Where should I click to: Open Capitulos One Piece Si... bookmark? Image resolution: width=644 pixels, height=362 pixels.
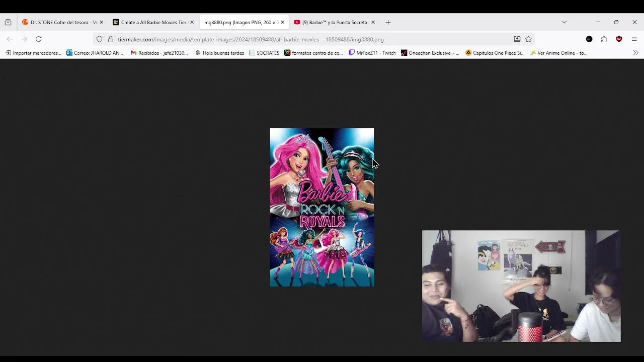coord(495,53)
